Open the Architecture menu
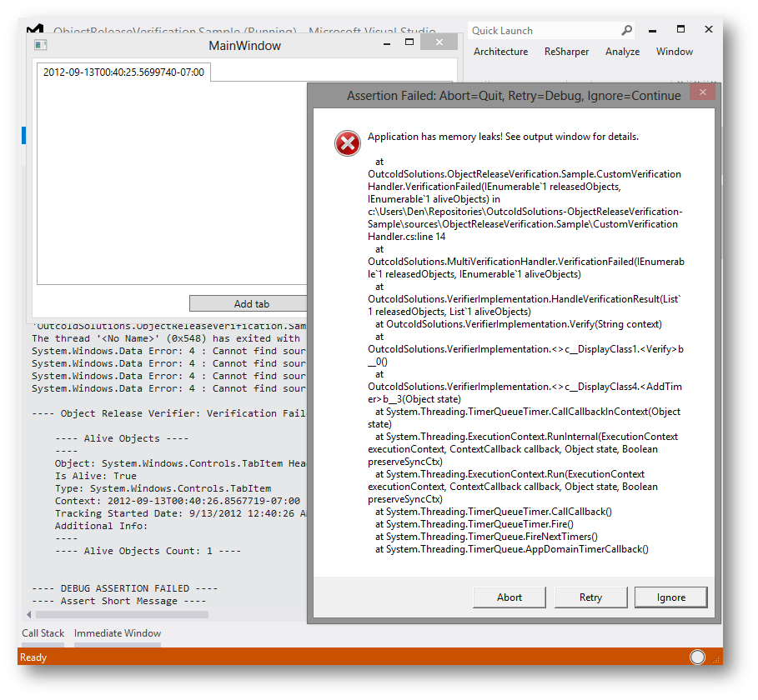Image resolution: width=758 pixels, height=700 pixels. 501,52
